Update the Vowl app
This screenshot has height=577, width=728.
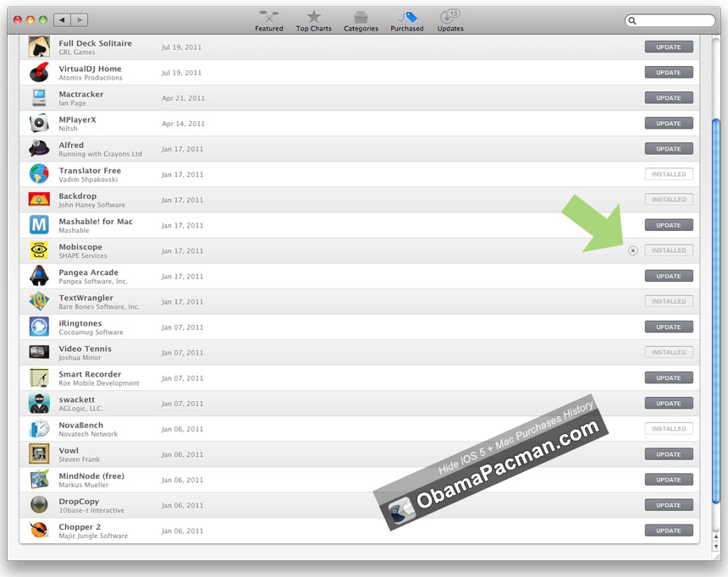(x=669, y=454)
